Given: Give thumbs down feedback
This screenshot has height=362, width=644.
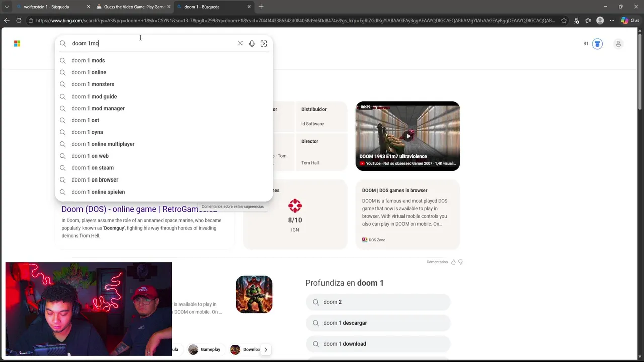Looking at the screenshot, I should coord(460,262).
